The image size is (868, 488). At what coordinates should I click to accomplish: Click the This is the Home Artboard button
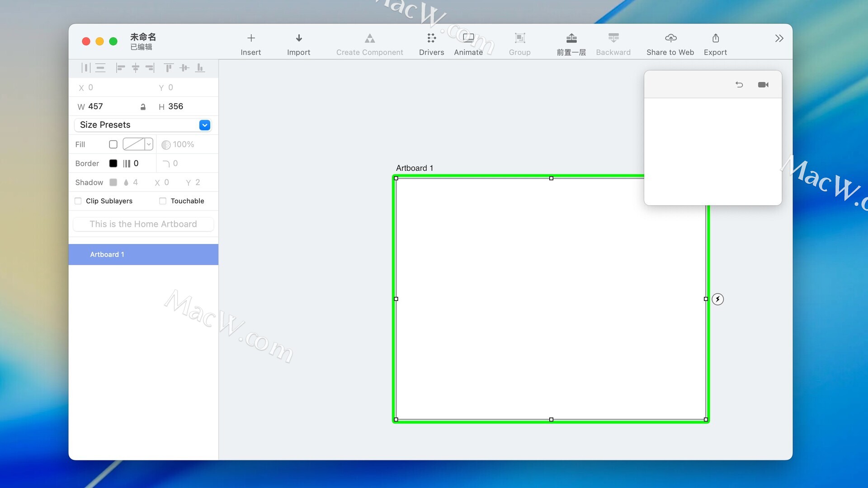pyautogui.click(x=143, y=224)
